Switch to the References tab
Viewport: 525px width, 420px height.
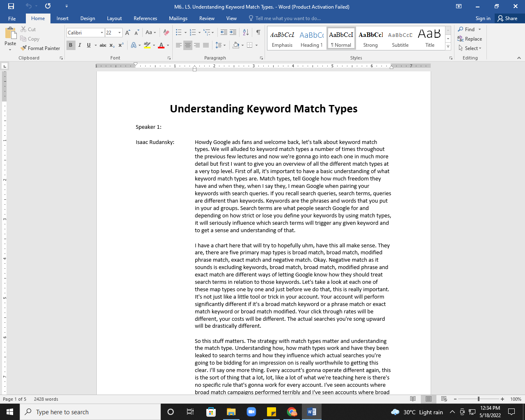coord(145,18)
